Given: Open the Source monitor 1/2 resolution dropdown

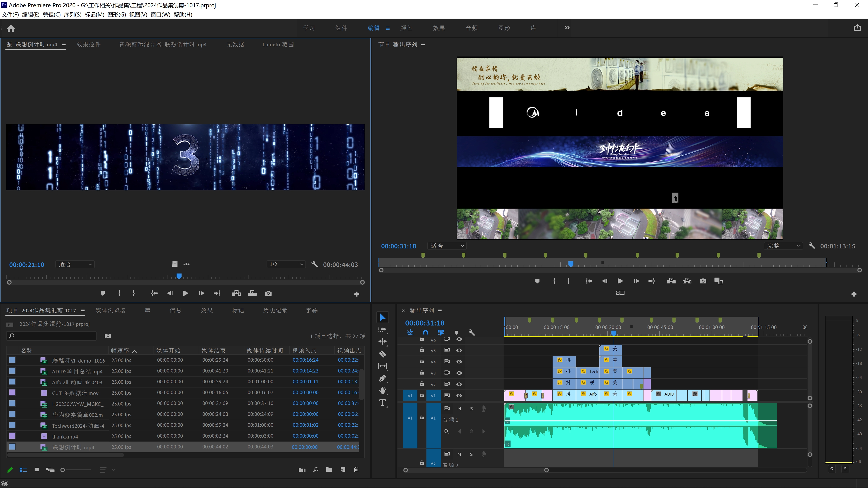Looking at the screenshot, I should coord(286,264).
